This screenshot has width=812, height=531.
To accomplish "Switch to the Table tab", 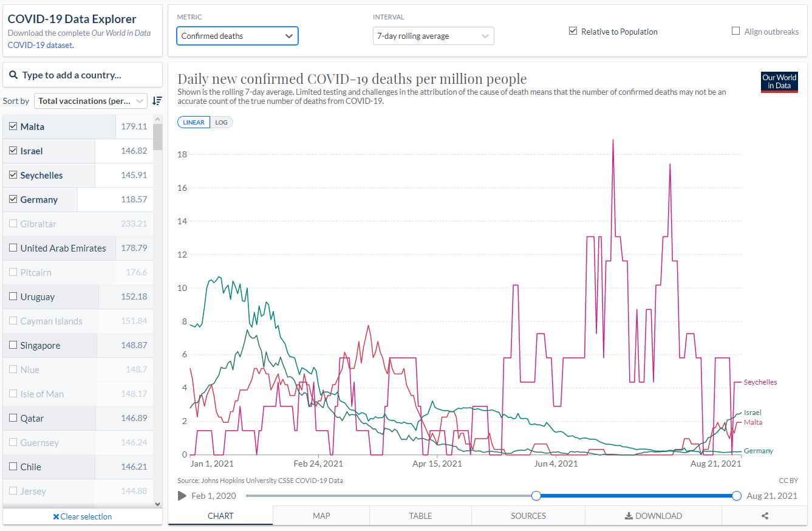I will pos(420,516).
